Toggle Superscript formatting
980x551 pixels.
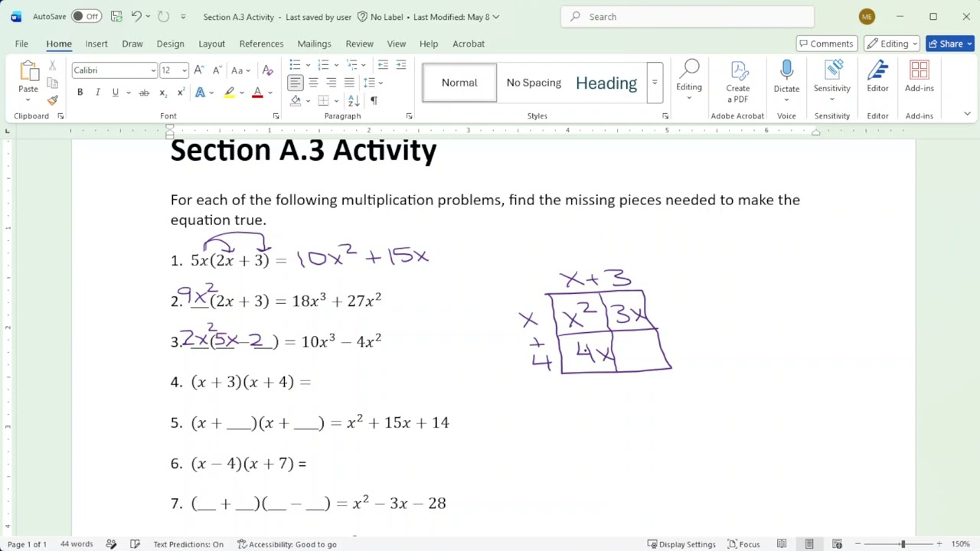pyautogui.click(x=181, y=93)
